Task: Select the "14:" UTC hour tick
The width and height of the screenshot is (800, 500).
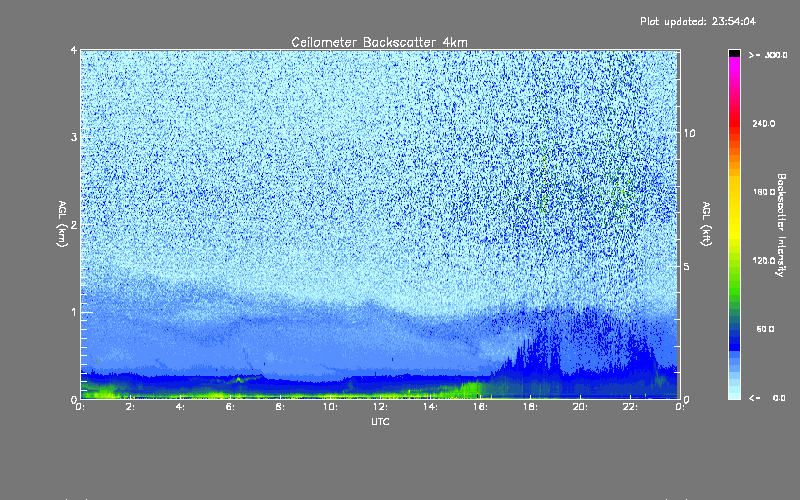Action: (430, 407)
